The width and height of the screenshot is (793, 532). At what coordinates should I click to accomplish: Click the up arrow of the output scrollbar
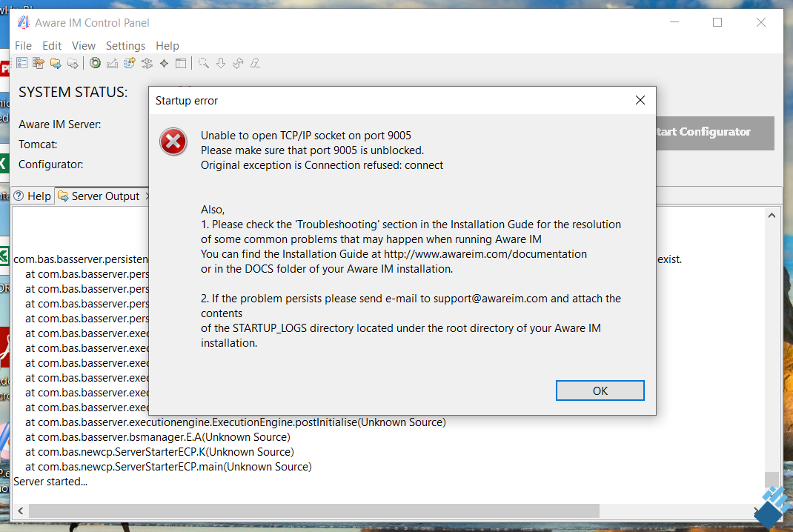tap(772, 216)
